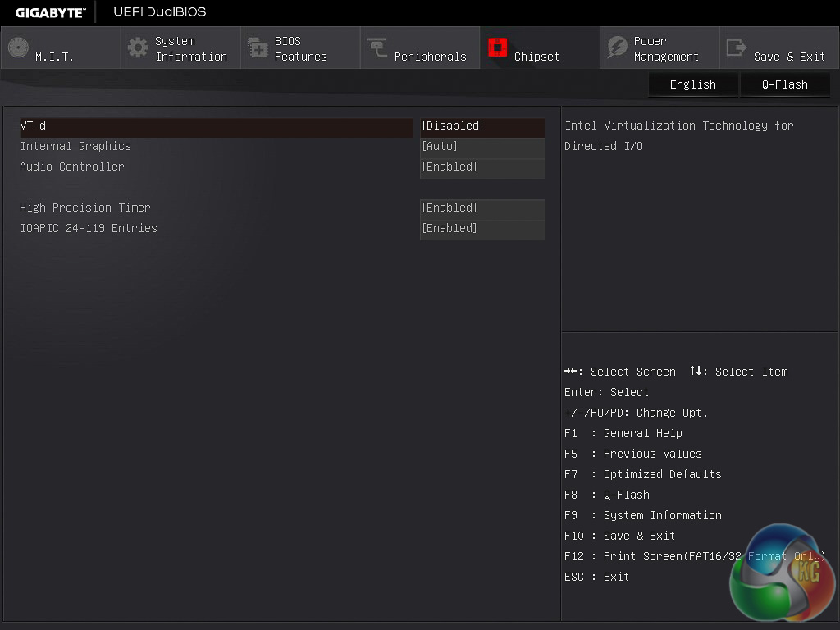The image size is (840, 630).
Task: Click the F9 System Information hint
Action: coord(643,515)
